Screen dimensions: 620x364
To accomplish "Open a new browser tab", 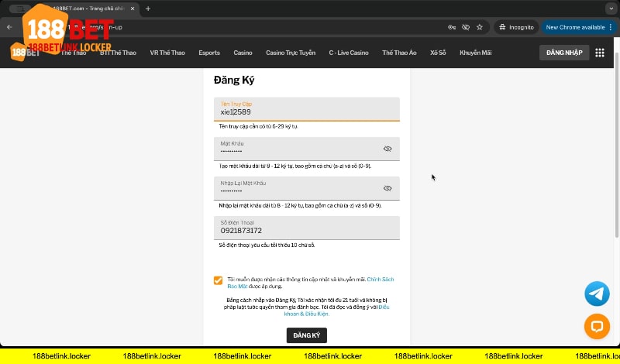I will click(148, 9).
